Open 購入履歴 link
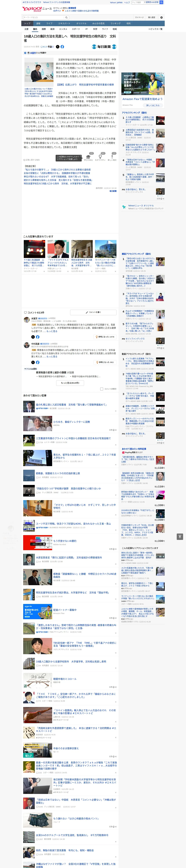The image size is (186, 868). click(x=152, y=17)
